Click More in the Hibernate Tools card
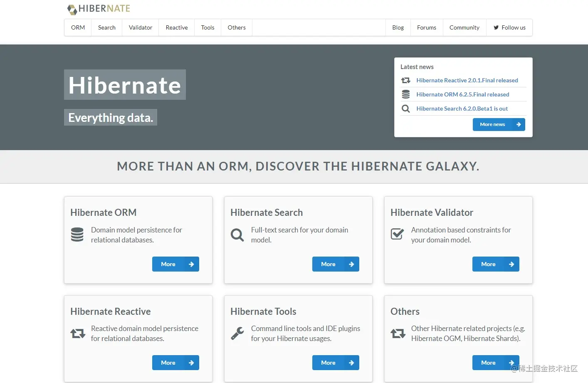Screen dimensions: 588x383 336,363
